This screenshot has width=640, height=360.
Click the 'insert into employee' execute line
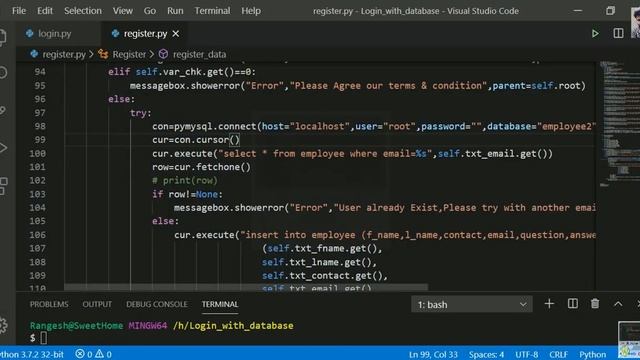click(385, 235)
